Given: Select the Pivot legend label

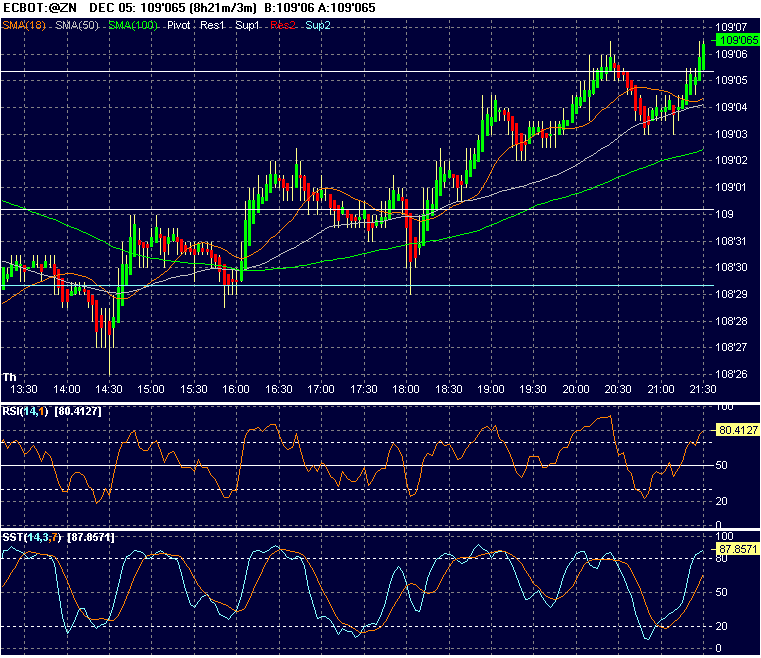Looking at the screenshot, I should (x=179, y=25).
